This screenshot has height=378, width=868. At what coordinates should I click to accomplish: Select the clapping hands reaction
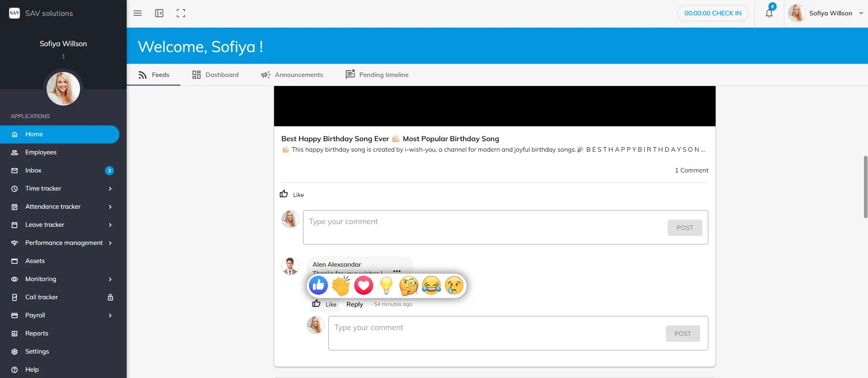tap(341, 286)
